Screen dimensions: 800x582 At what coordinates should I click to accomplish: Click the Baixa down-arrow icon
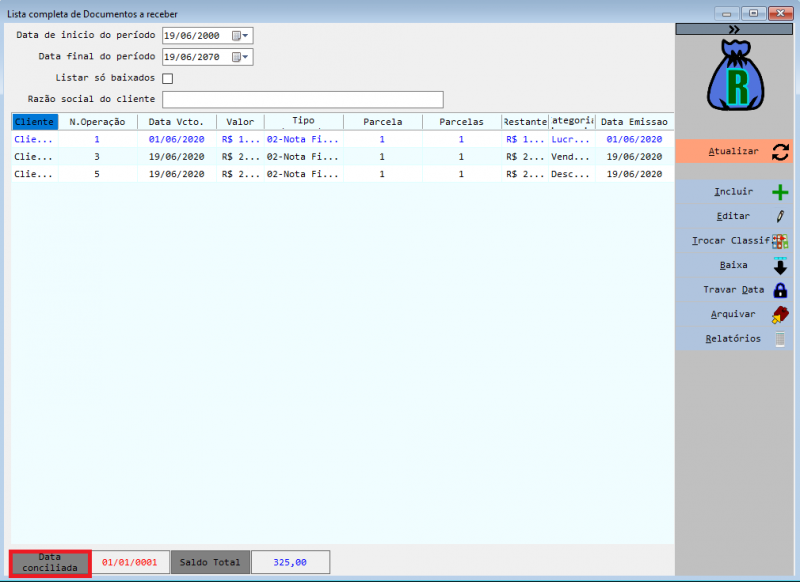pyautogui.click(x=780, y=266)
